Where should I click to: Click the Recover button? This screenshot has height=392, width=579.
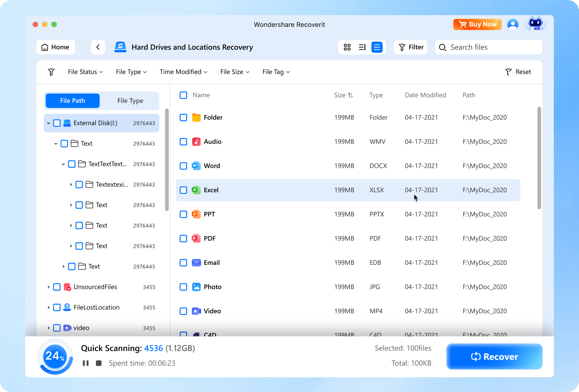(494, 357)
